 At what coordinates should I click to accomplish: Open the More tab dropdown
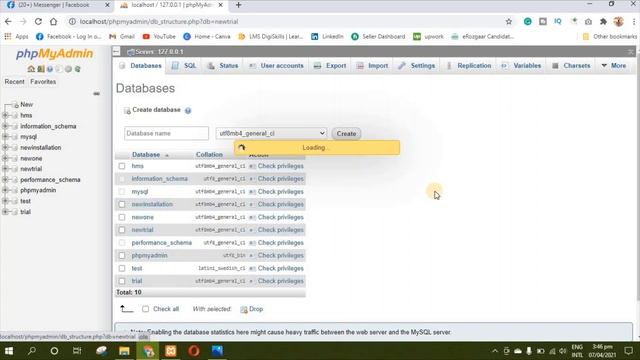pos(613,66)
